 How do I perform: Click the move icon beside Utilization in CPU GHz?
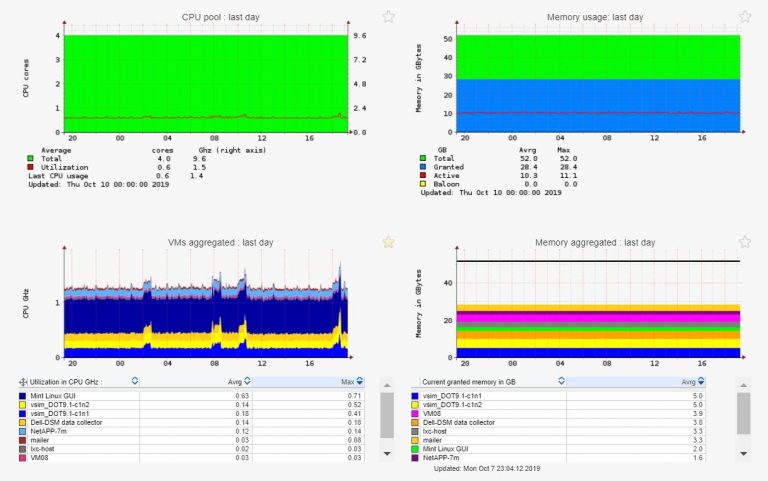(23, 382)
